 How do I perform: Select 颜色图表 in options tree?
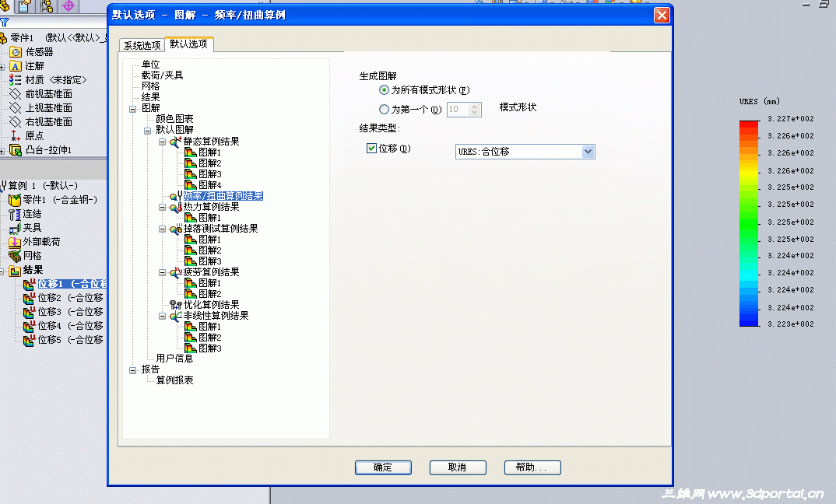tap(174, 119)
